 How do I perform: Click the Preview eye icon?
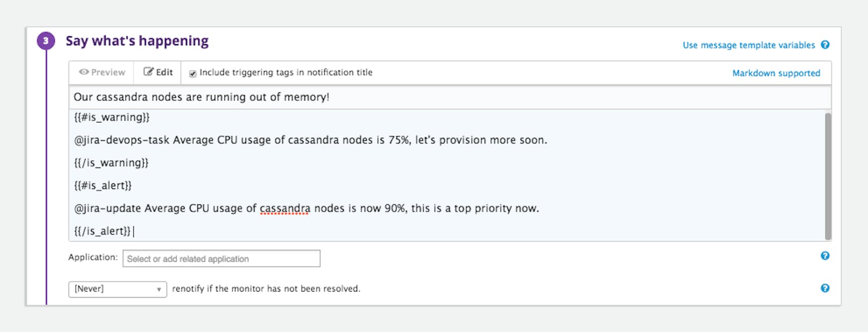point(84,72)
